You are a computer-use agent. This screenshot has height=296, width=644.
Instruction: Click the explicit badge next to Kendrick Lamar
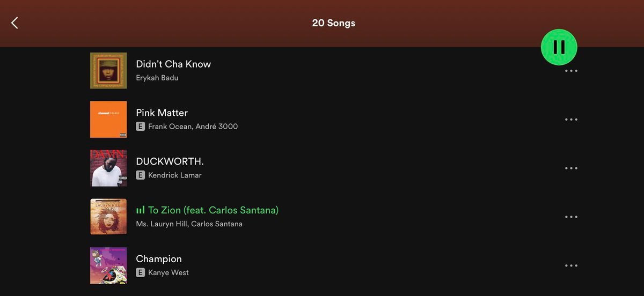pyautogui.click(x=140, y=175)
